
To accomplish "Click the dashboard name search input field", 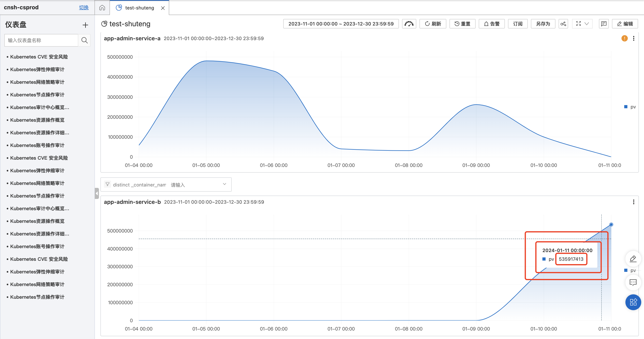I will pos(41,40).
